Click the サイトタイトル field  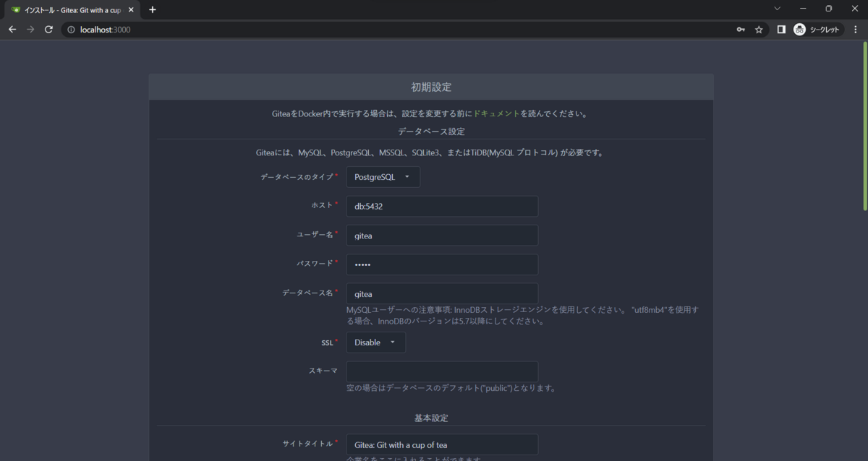(x=442, y=444)
